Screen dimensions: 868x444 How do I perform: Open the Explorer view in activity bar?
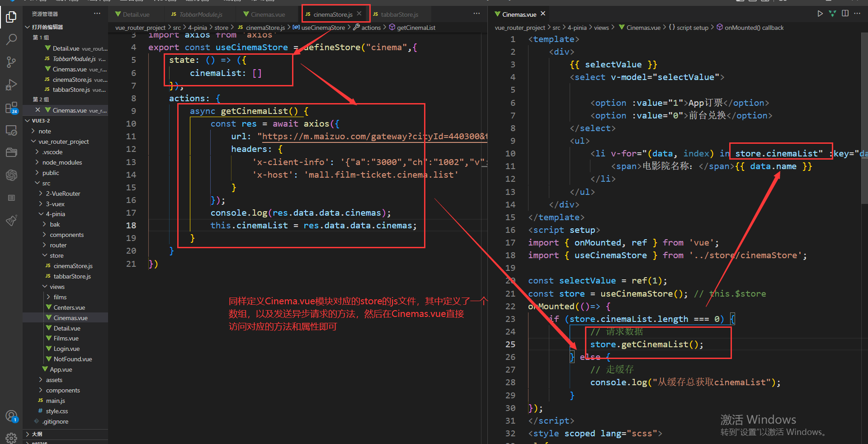pyautogui.click(x=11, y=17)
